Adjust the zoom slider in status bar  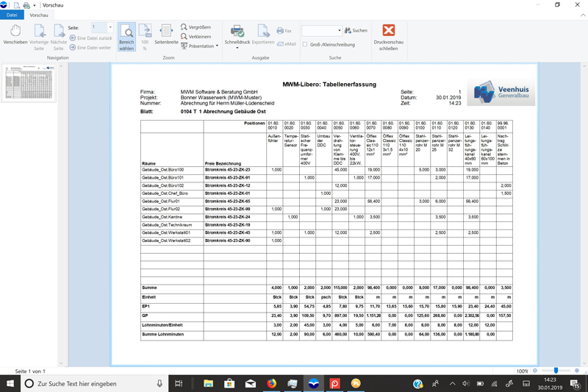click(556, 371)
